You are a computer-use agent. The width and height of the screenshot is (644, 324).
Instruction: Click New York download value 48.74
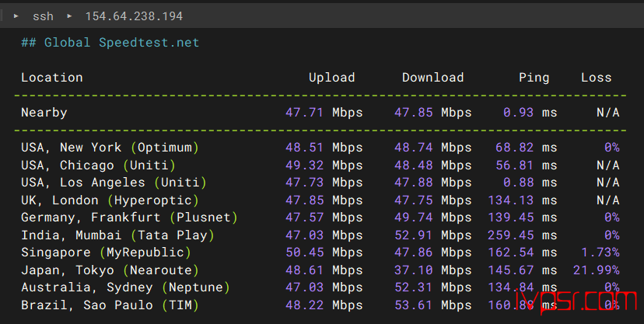(x=414, y=147)
